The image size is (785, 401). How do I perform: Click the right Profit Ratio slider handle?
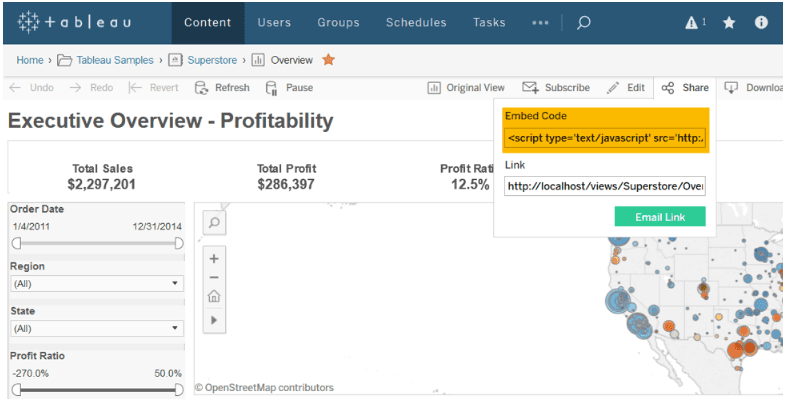[x=179, y=389]
